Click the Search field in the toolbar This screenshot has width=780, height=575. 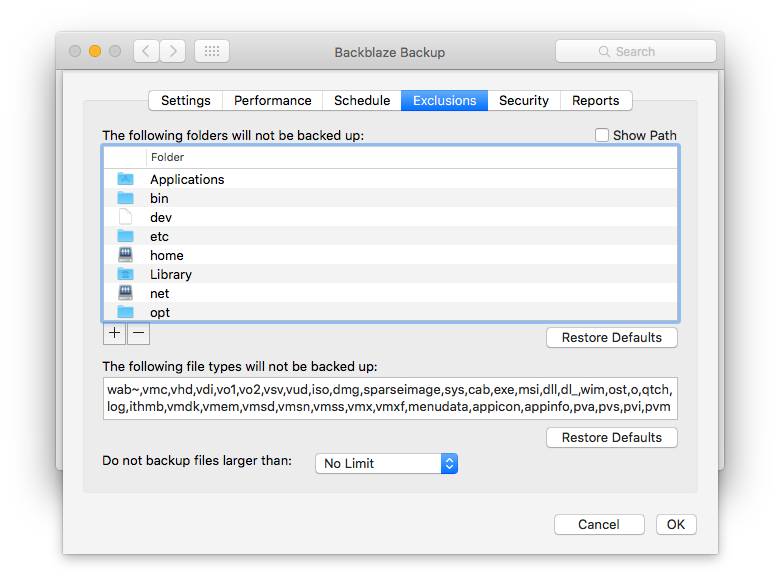[636, 51]
